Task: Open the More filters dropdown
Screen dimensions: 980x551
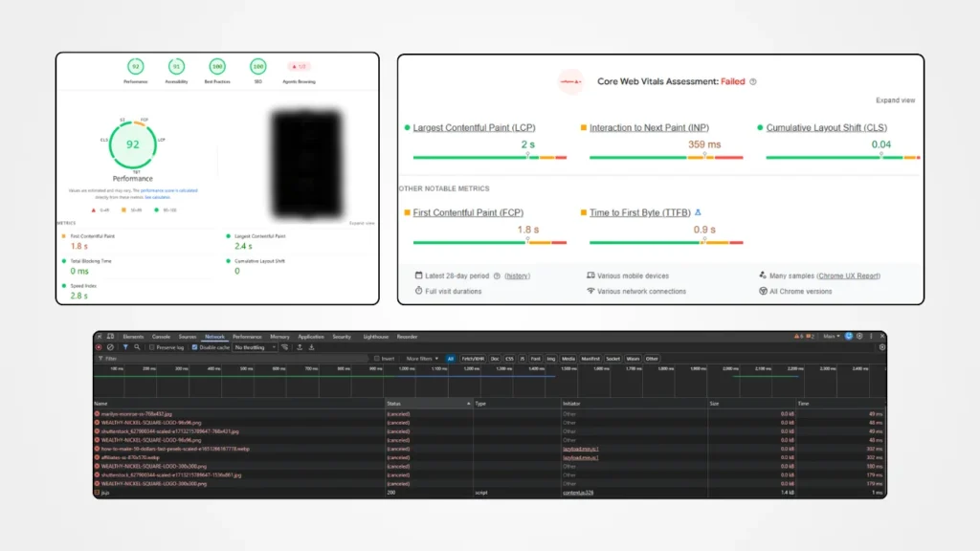Action: click(422, 359)
